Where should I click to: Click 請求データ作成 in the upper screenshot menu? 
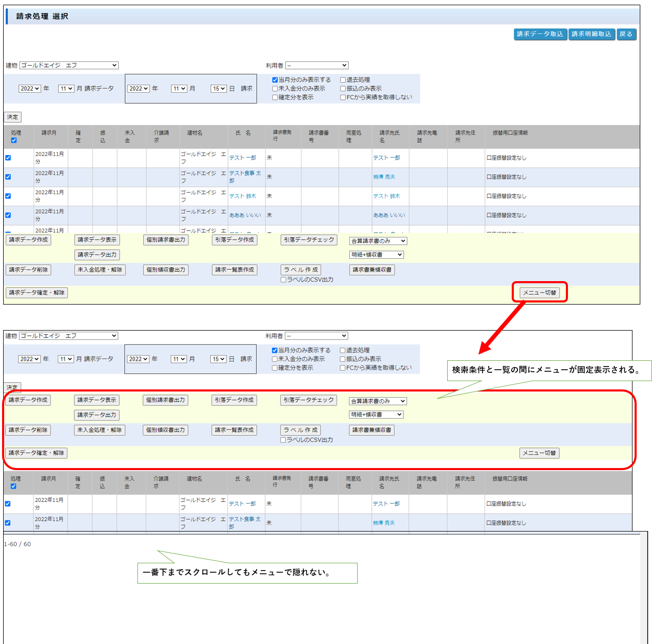(28, 240)
